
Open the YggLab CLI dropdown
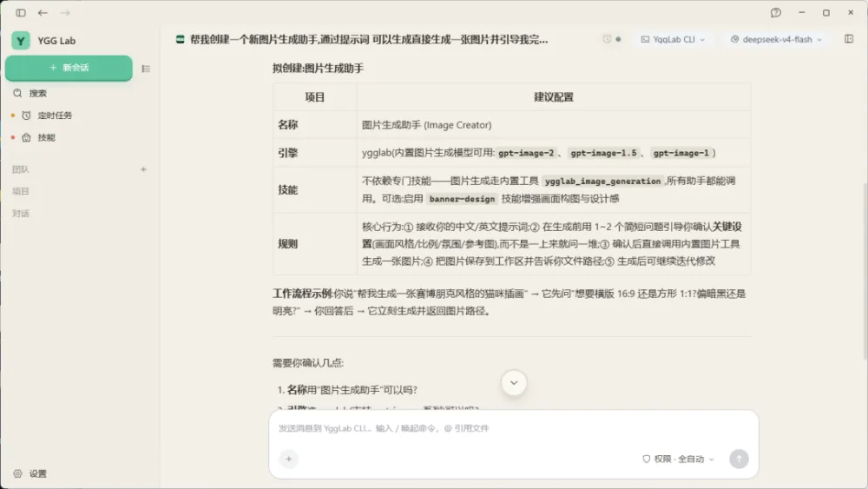click(673, 39)
